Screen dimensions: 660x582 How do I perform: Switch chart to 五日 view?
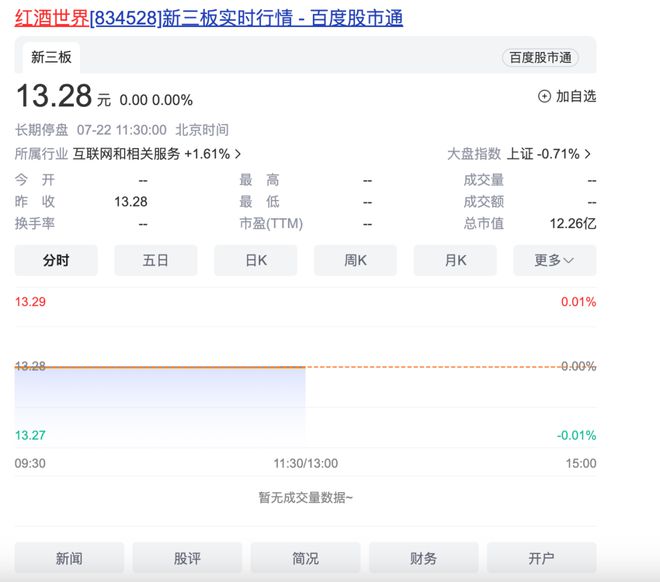[x=156, y=260]
